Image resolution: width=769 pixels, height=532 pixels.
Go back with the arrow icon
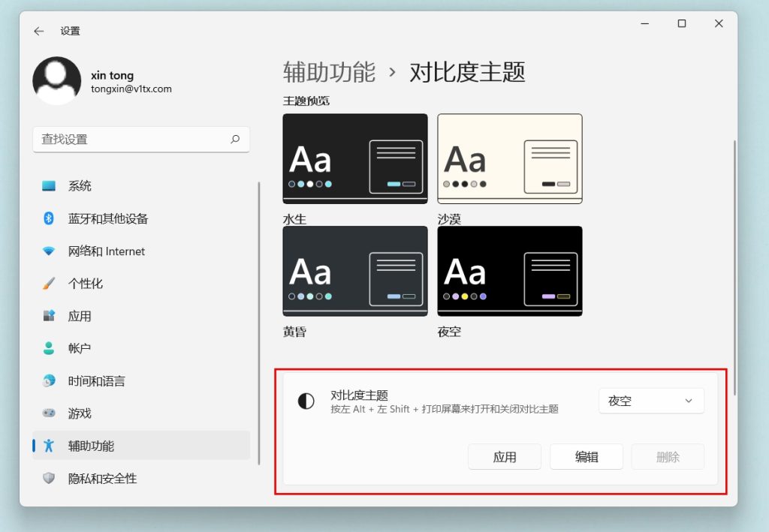[x=39, y=32]
